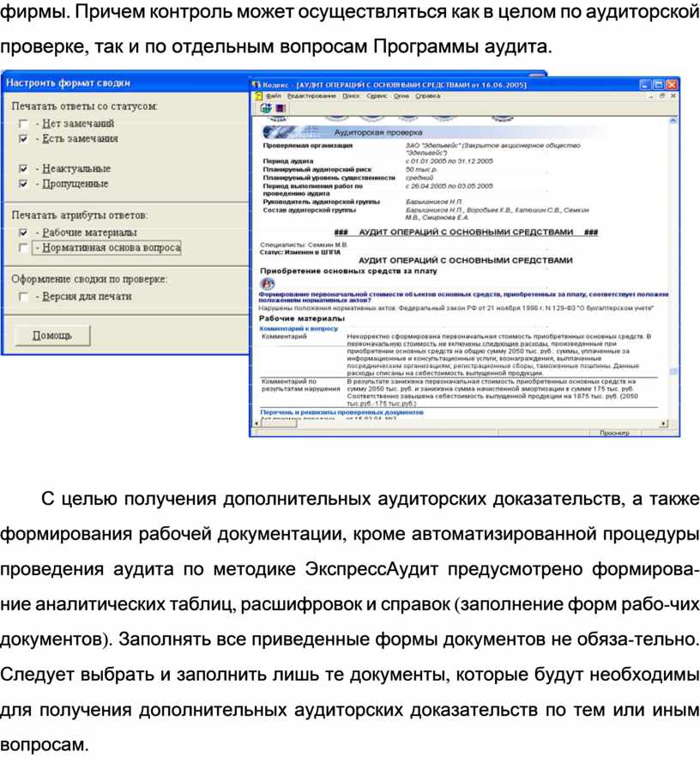
Task: Check 'Нормативная основа вопроса' checkbox
Action: (23, 248)
